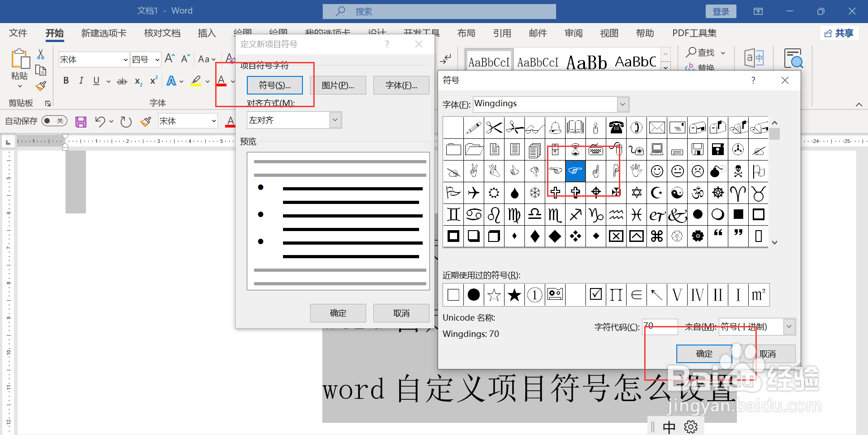The width and height of the screenshot is (868, 435).
Task: Open the 文件 menu
Action: 18,33
